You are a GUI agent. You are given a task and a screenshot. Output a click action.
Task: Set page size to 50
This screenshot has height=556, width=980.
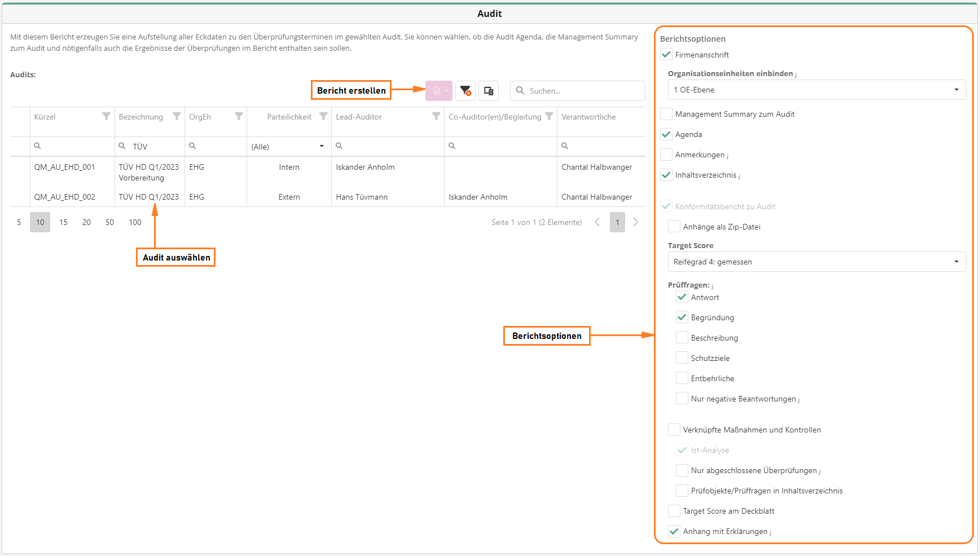109,222
